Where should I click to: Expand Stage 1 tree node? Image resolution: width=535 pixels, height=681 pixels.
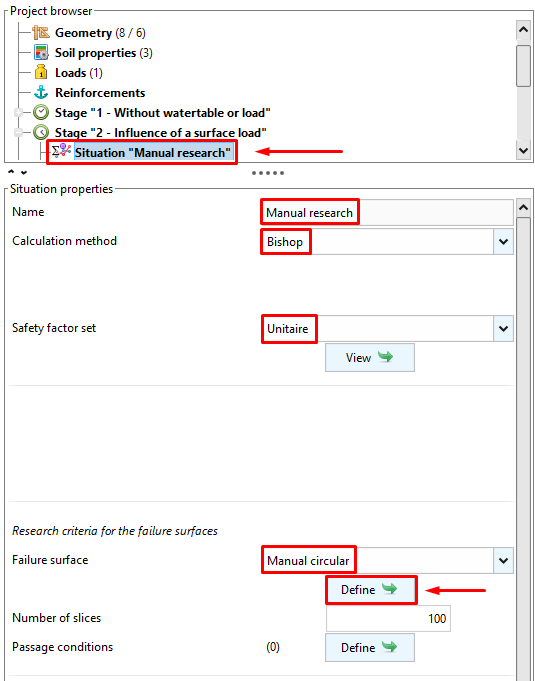(19, 113)
